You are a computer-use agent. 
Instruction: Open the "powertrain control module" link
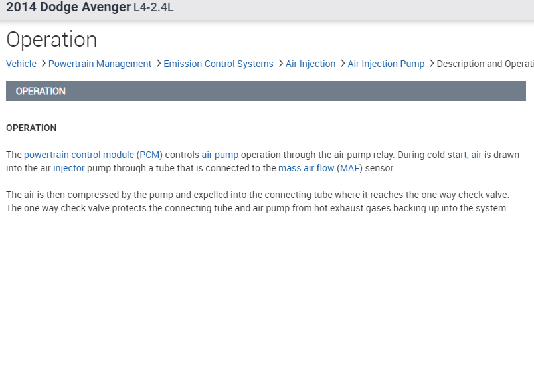(79, 155)
